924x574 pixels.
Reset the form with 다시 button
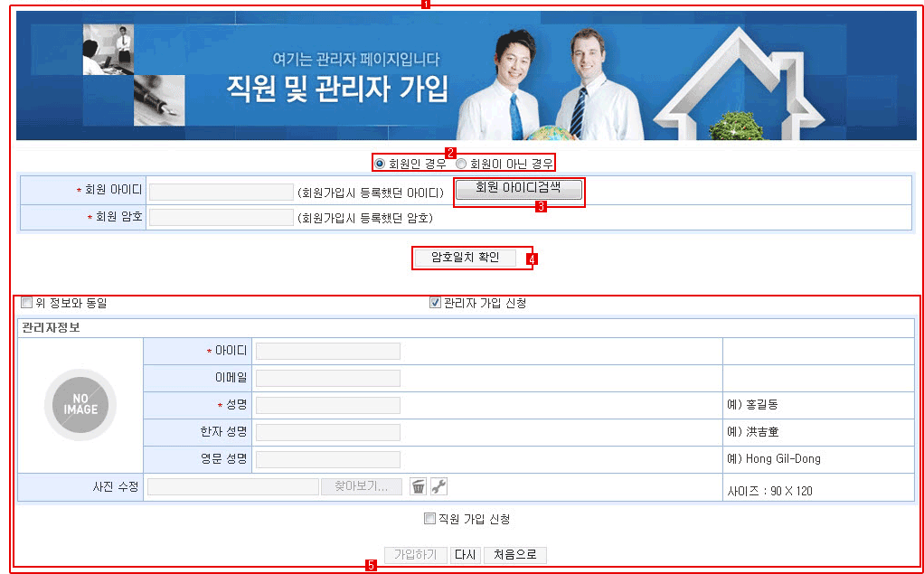(x=465, y=555)
